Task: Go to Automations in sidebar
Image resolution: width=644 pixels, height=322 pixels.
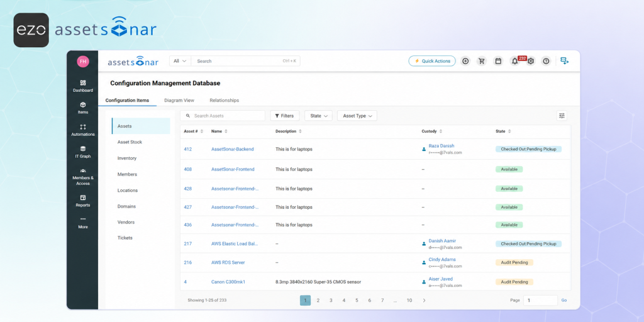Action: click(83, 130)
